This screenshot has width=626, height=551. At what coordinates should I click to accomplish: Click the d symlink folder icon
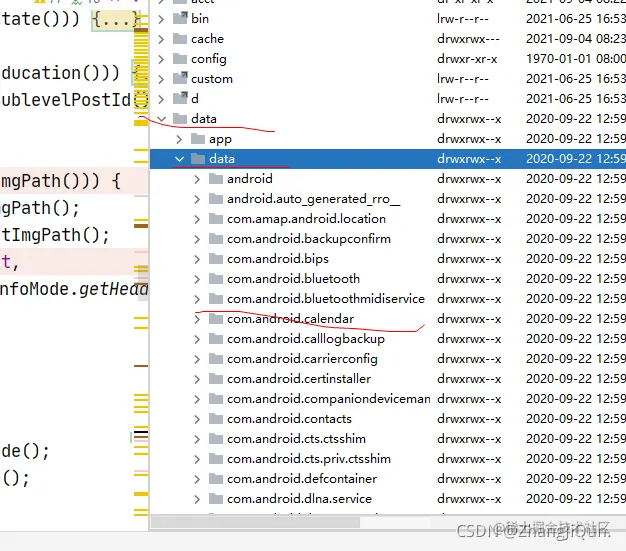pos(180,98)
